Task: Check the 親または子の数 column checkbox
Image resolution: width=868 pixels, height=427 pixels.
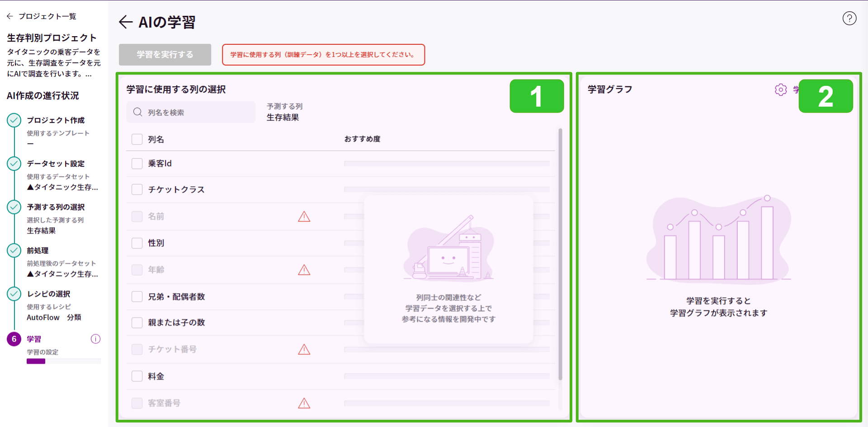Action: coord(137,323)
